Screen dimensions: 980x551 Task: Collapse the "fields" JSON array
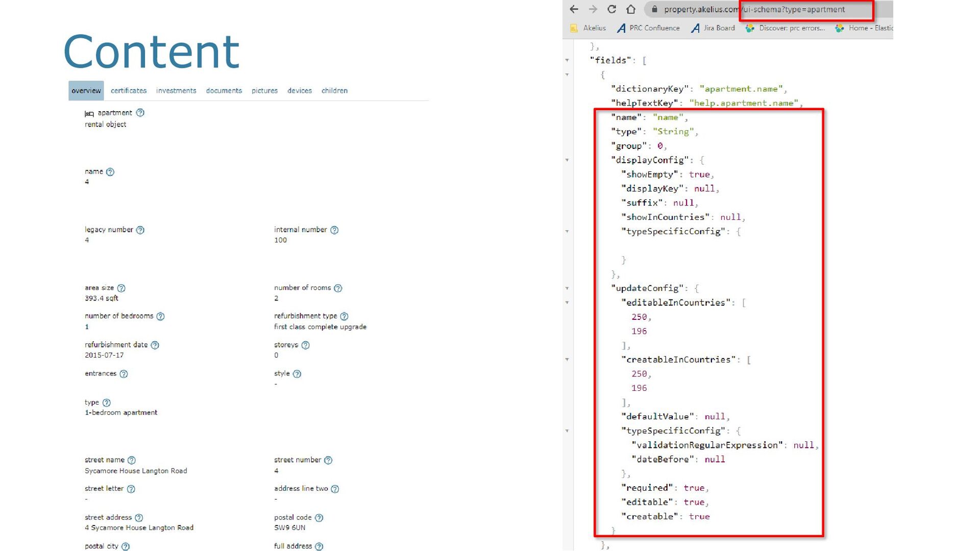pyautogui.click(x=567, y=60)
